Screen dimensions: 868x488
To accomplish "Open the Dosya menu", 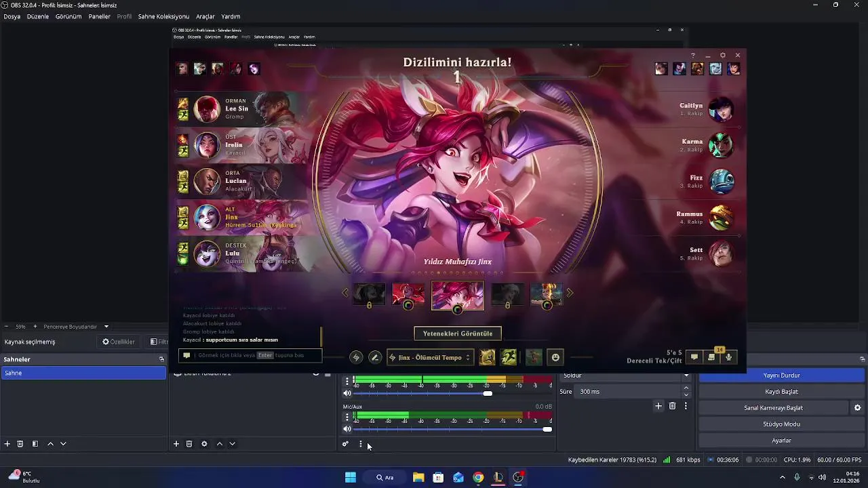I will pos(12,16).
